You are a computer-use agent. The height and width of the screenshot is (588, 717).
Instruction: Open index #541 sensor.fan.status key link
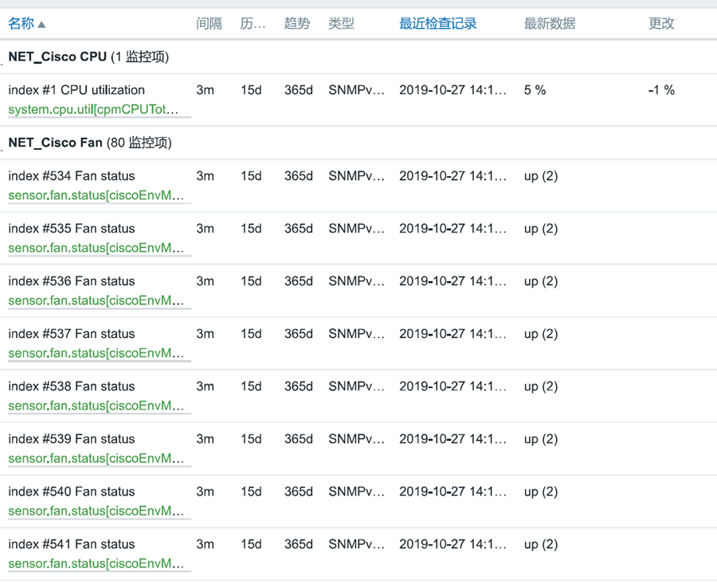96,564
